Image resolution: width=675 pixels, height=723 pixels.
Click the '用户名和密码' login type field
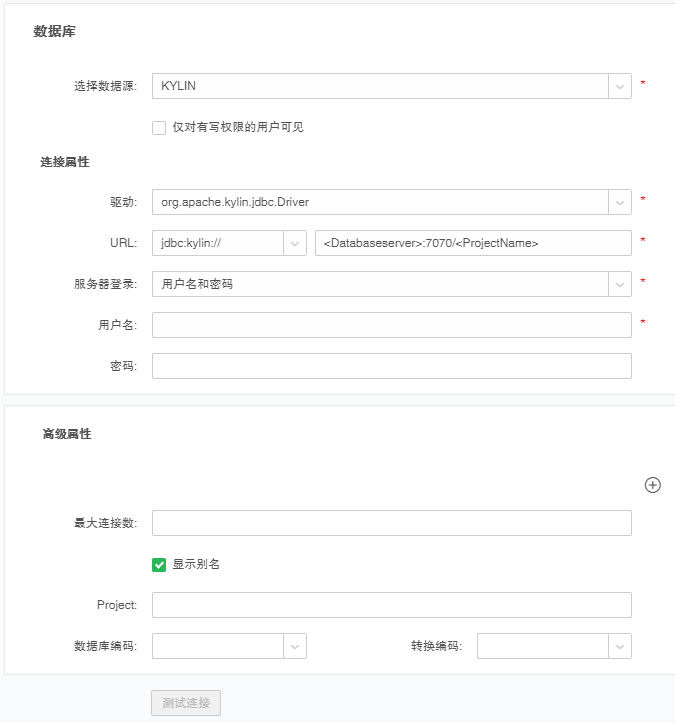(x=380, y=284)
